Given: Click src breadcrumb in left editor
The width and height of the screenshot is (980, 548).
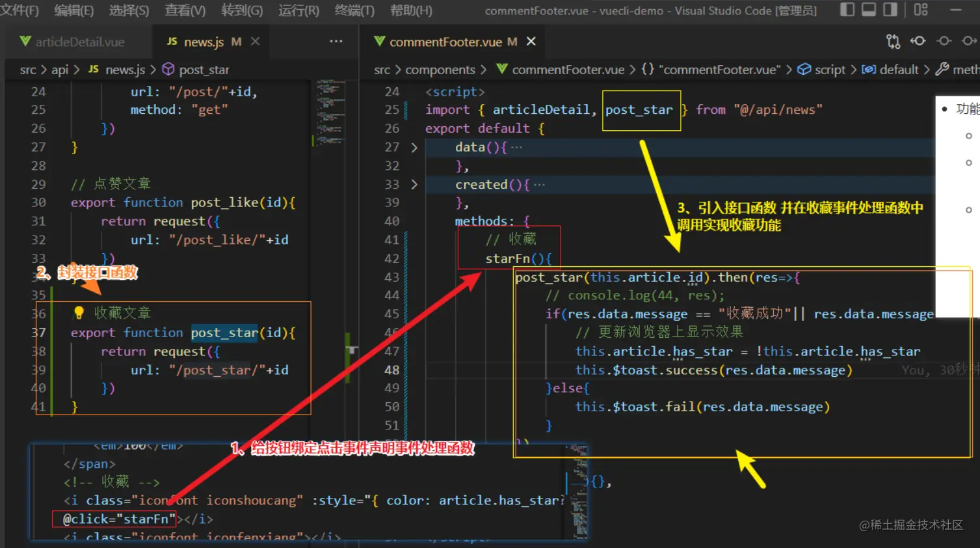Looking at the screenshot, I should (28, 70).
